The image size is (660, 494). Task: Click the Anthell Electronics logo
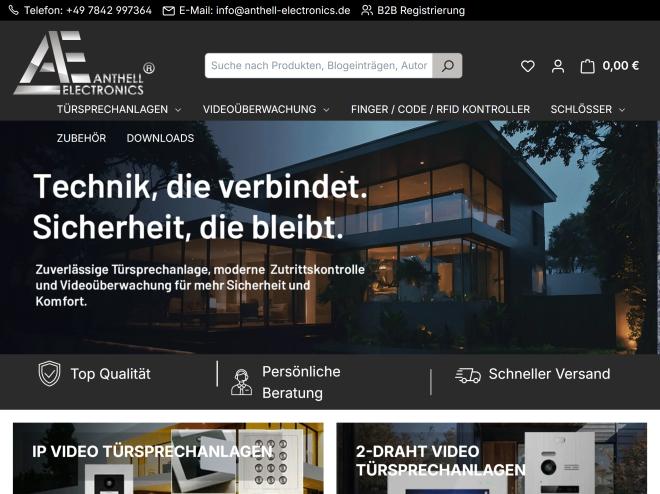click(x=84, y=63)
